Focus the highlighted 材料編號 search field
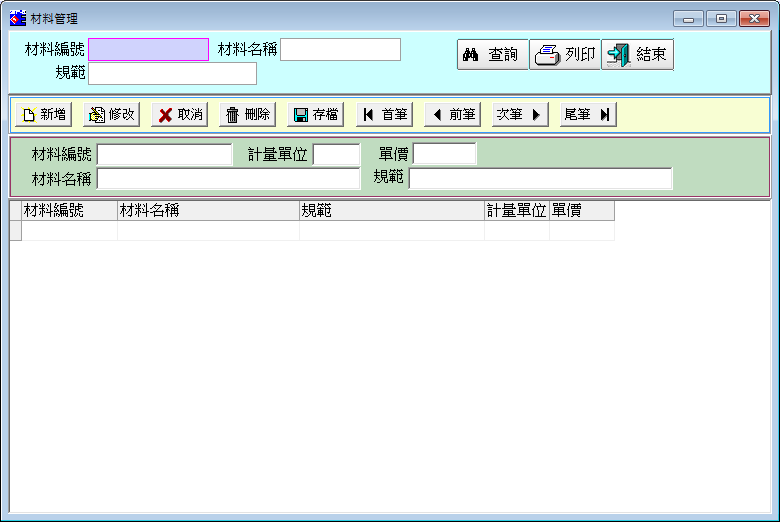The height and width of the screenshot is (522, 780). pos(148,49)
